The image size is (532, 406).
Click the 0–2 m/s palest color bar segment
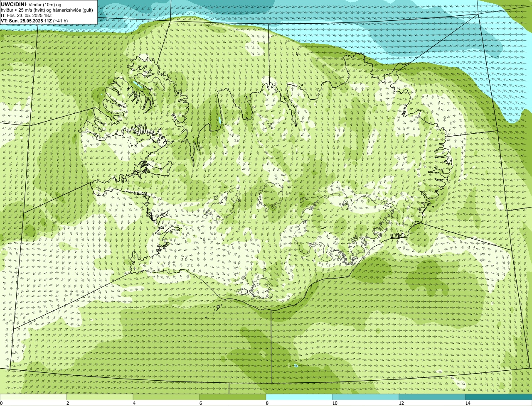click(33, 397)
